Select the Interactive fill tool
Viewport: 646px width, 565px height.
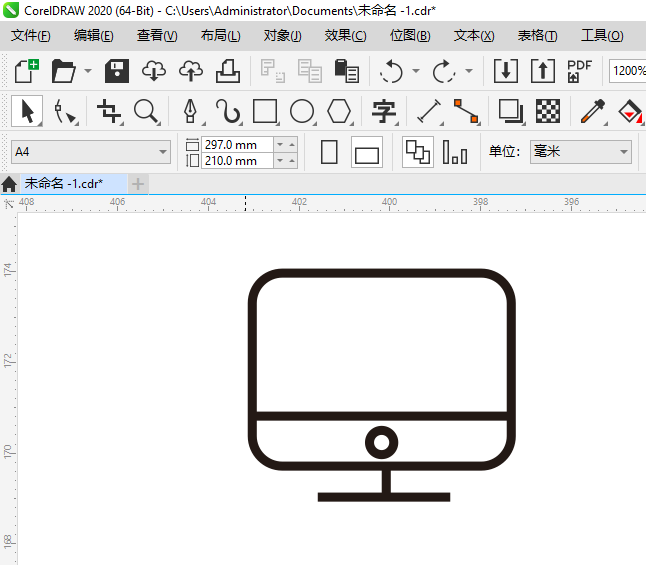[x=630, y=111]
